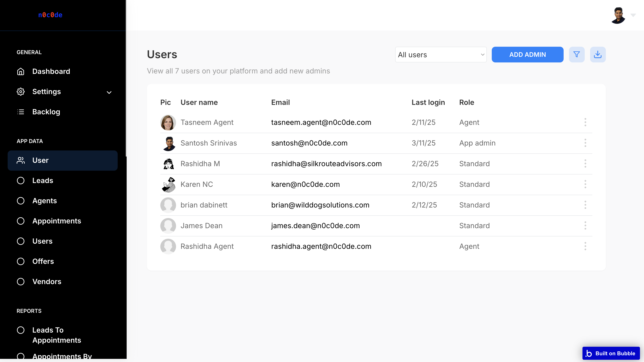This screenshot has width=644, height=362.
Task: Open three-dot menu for Tasneem Agent
Action: pyautogui.click(x=585, y=122)
